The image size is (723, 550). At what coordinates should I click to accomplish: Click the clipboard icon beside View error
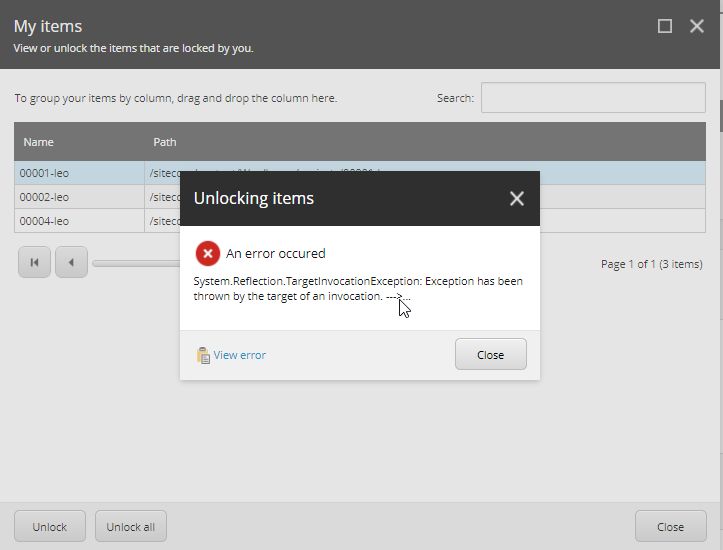[203, 355]
